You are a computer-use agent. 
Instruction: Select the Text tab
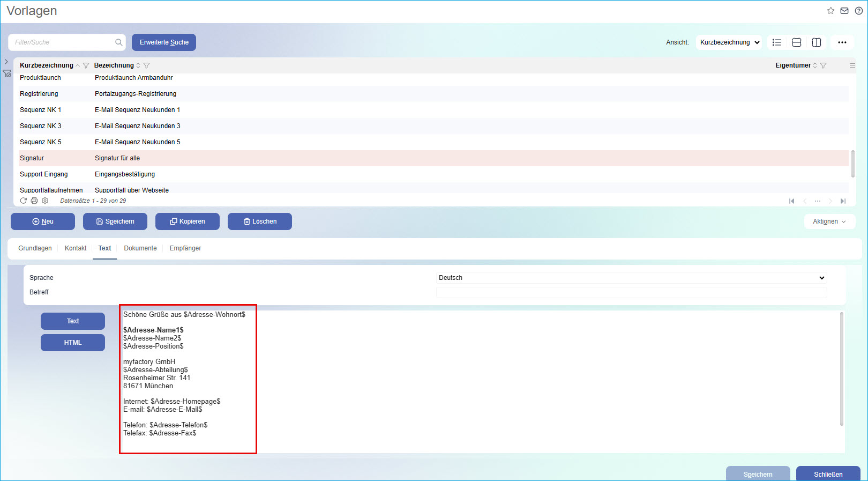[105, 248]
